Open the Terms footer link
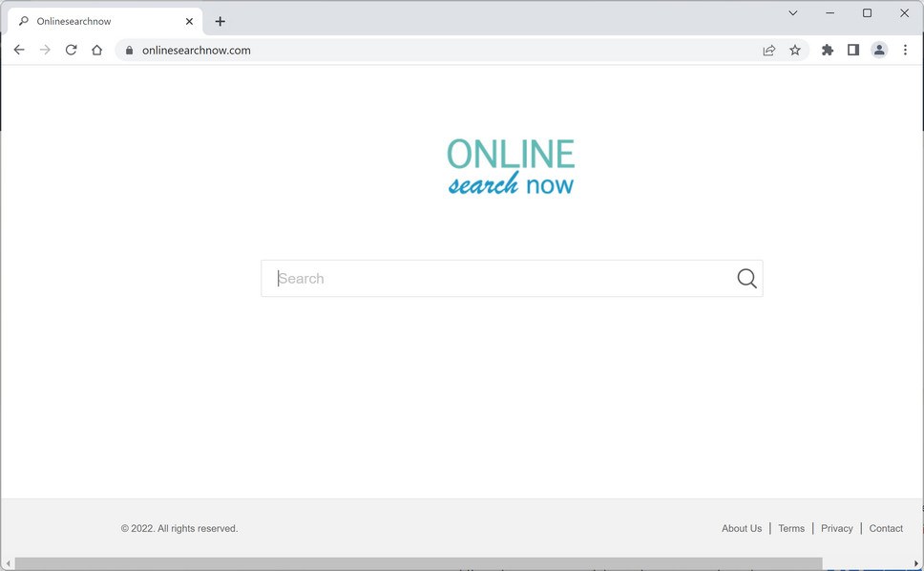This screenshot has width=924, height=571. coord(790,529)
